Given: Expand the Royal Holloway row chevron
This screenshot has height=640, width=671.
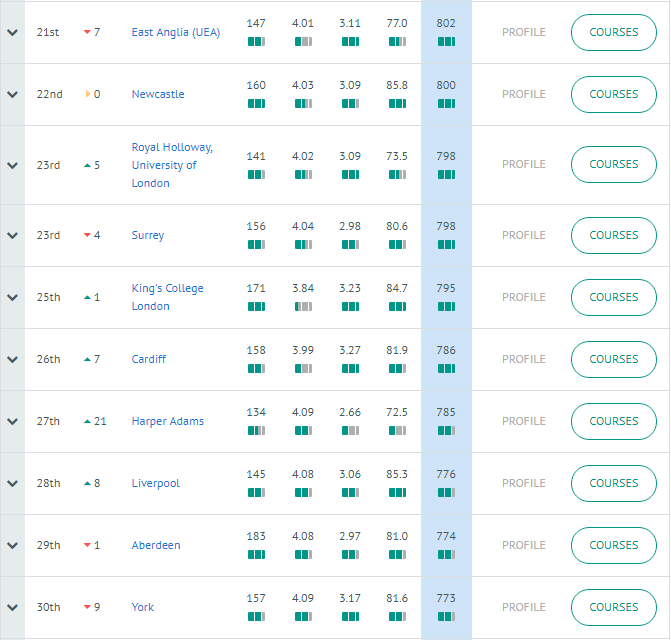Looking at the screenshot, I should coord(12,165).
